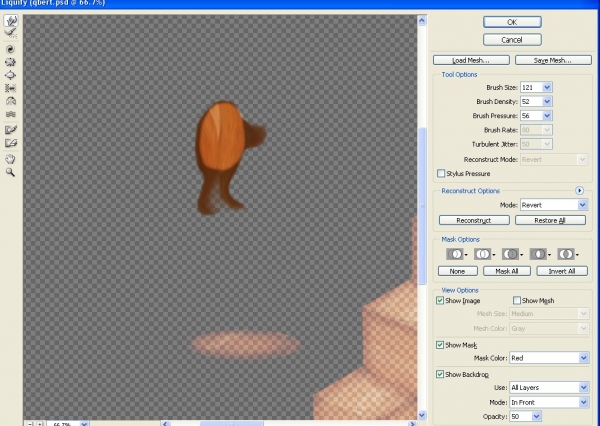The image size is (600, 426).
Task: Click the first Mask Options Replace Selection icon
Action: click(x=457, y=254)
